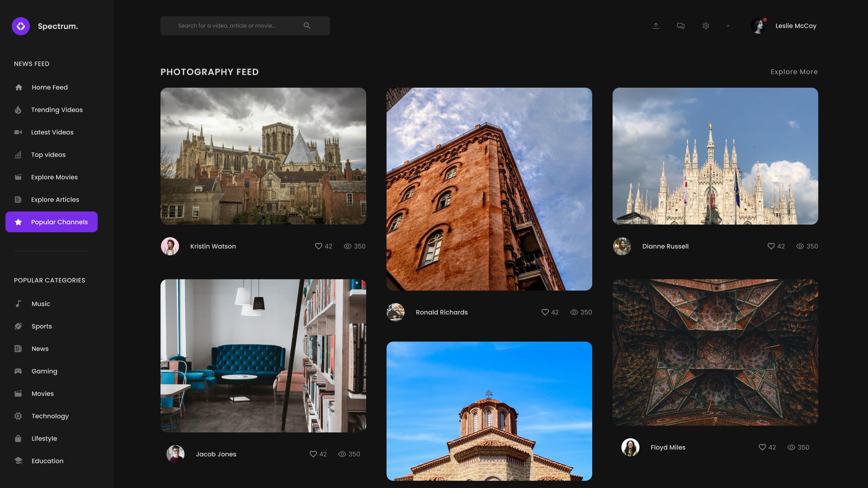Like Jacob Jones' photo with heart
The height and width of the screenshot is (488, 868).
(x=313, y=454)
